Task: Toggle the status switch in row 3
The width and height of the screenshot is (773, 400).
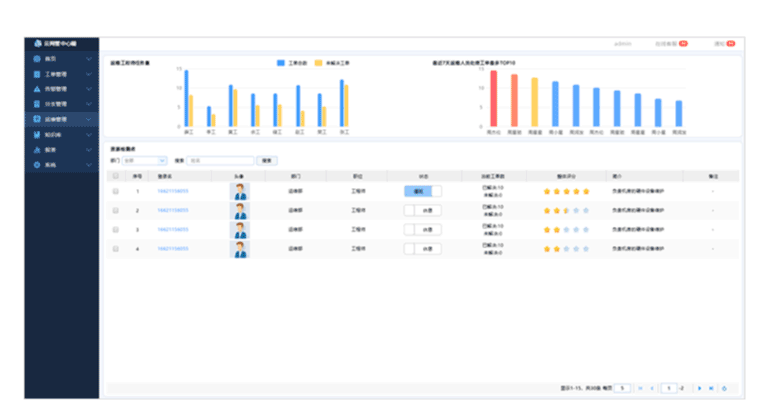Action: point(423,230)
